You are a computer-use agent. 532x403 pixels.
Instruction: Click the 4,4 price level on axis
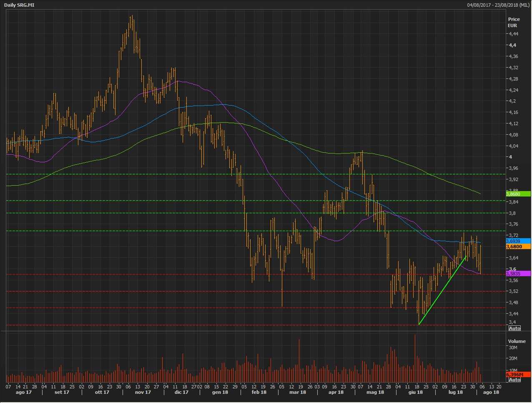pos(512,45)
